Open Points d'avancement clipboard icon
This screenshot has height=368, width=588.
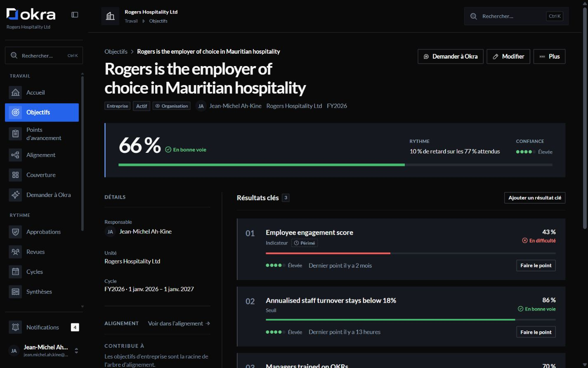(x=15, y=134)
